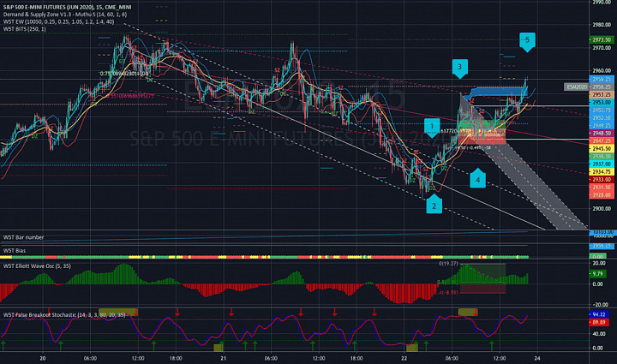Click the date 21 on the time axis
The width and height of the screenshot is (617, 364).
tap(223, 358)
